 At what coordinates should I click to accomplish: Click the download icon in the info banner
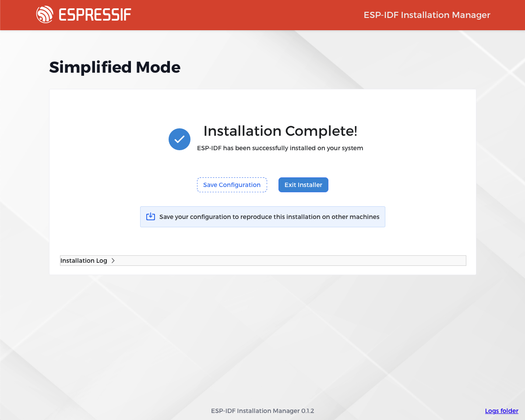pyautogui.click(x=151, y=217)
